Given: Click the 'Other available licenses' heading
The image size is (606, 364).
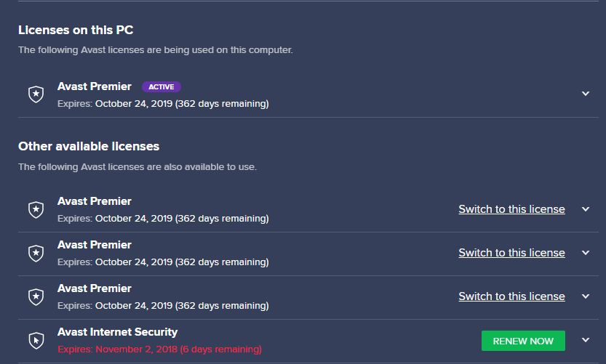Looking at the screenshot, I should click(x=89, y=146).
